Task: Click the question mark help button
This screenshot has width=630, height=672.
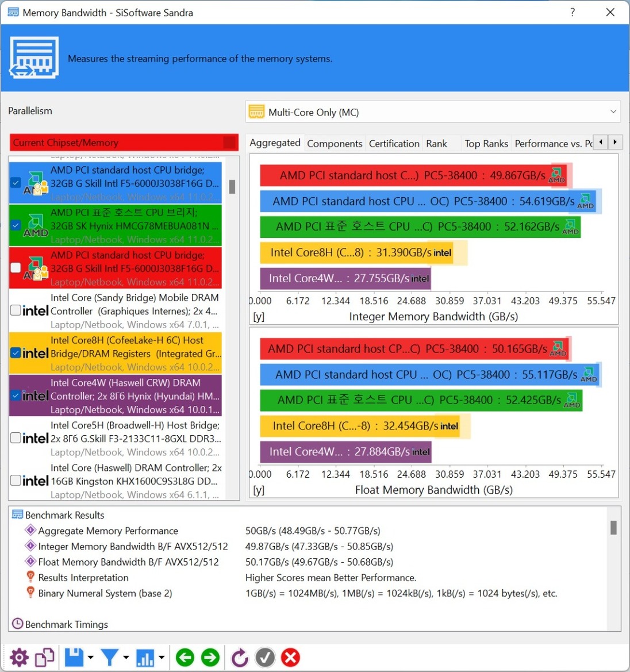Action: click(x=573, y=12)
